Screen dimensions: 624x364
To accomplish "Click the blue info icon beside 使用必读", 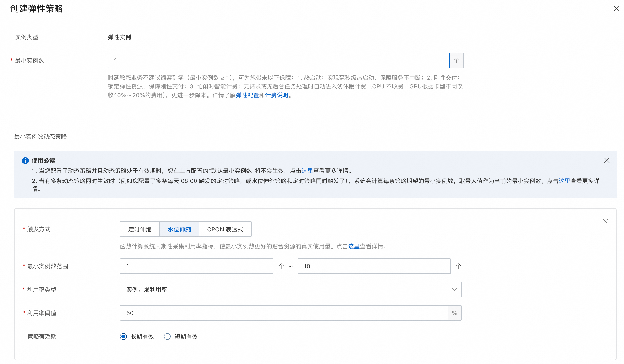I will tap(25, 161).
